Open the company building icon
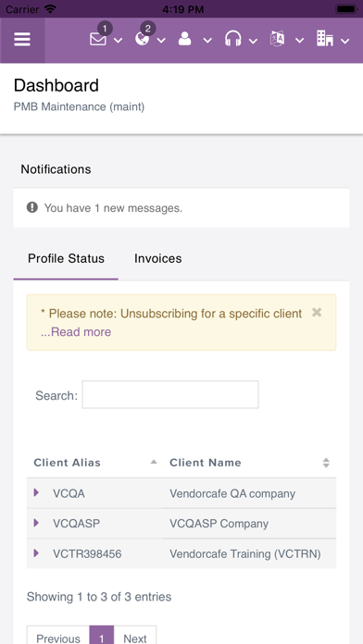363x644 pixels. pos(325,39)
